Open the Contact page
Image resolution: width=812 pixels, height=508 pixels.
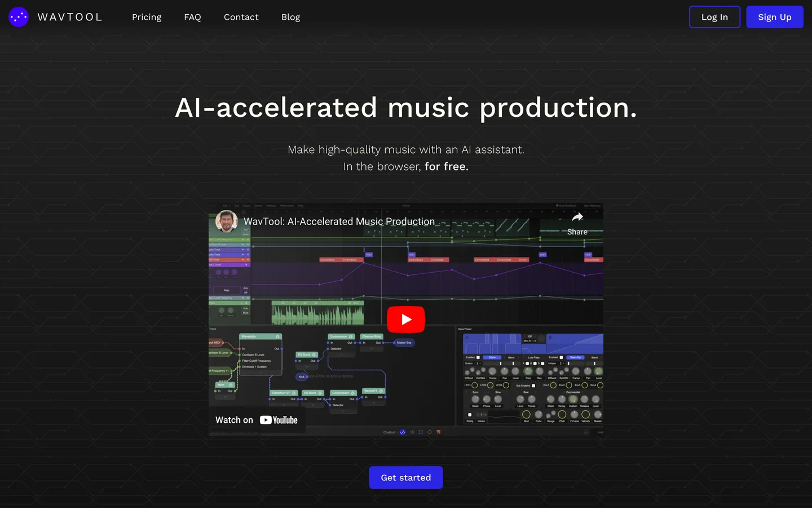[x=241, y=17]
